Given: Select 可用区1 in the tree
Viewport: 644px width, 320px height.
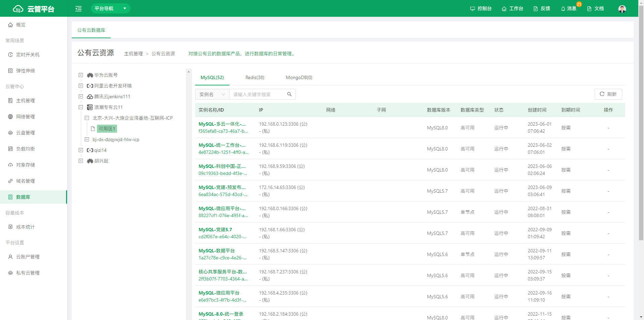Looking at the screenshot, I should 107,129.
